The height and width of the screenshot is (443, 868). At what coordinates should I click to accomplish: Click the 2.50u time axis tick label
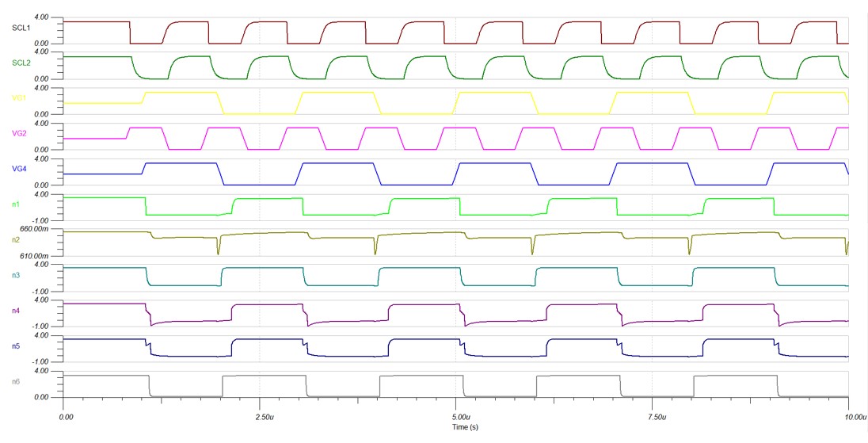(x=265, y=415)
